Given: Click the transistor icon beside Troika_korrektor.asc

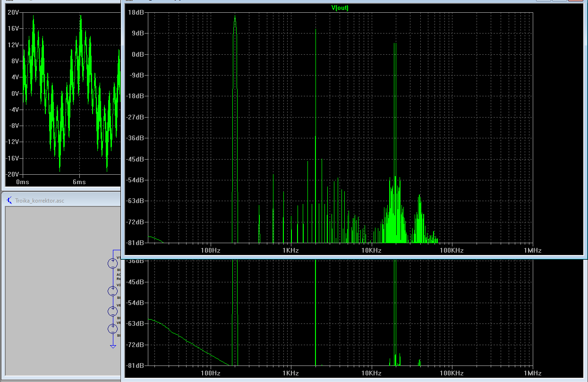Looking at the screenshot, I should point(10,201).
